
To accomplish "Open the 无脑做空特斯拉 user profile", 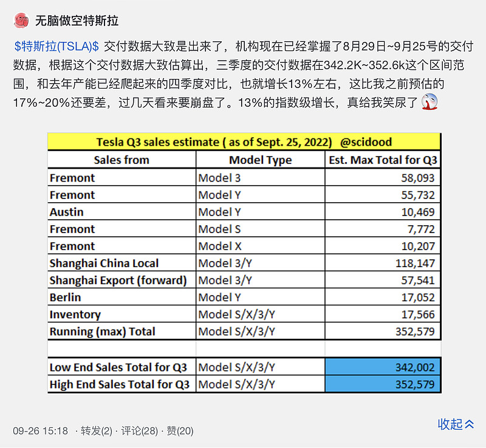I will tap(77, 21).
